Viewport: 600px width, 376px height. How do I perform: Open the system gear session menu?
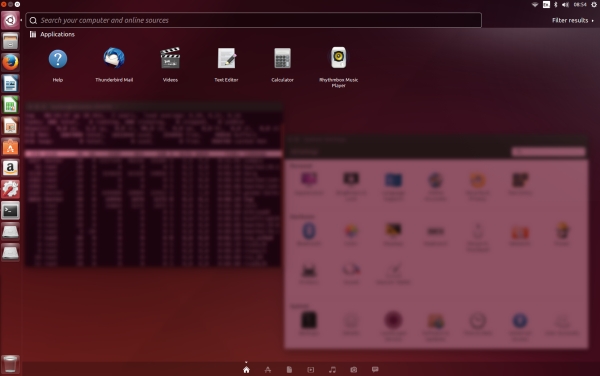594,5
